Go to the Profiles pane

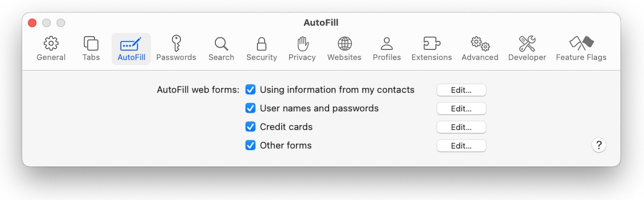pyautogui.click(x=386, y=49)
